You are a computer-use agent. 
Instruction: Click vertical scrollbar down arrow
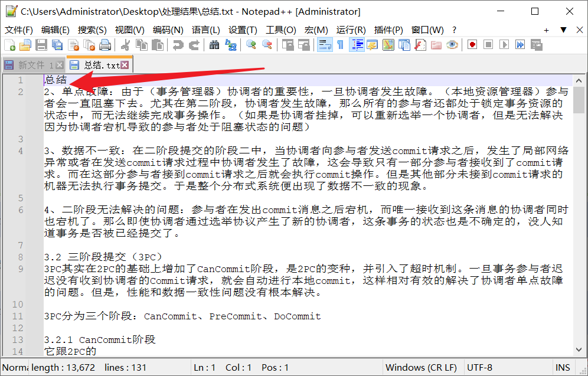pyautogui.click(x=579, y=350)
